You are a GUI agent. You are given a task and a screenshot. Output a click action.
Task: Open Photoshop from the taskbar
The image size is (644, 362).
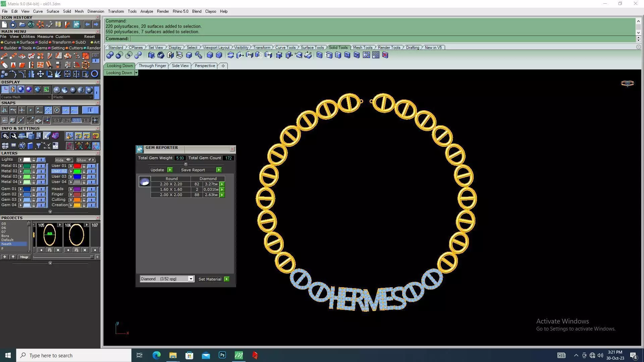pyautogui.click(x=222, y=355)
